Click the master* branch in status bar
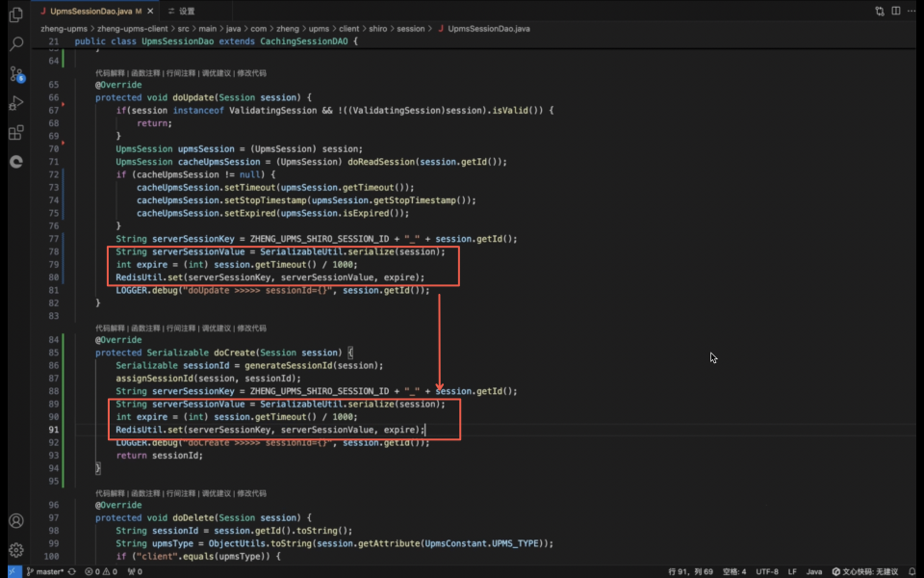The image size is (924, 578). pyautogui.click(x=45, y=571)
